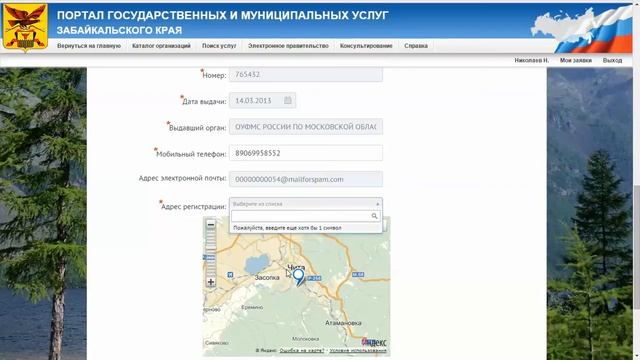Zoom out the map with the minus button
Image resolution: width=640 pixels, height=360 pixels.
(211, 224)
